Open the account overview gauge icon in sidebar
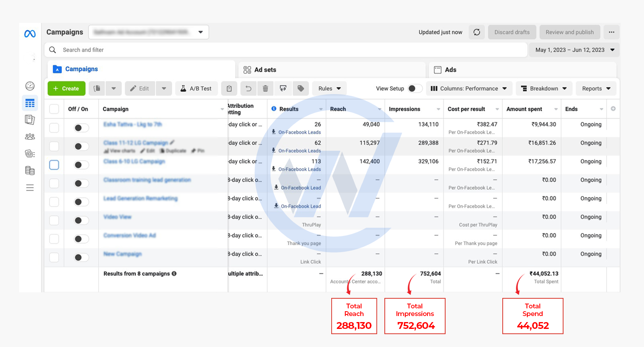The width and height of the screenshot is (644, 347). pos(30,86)
